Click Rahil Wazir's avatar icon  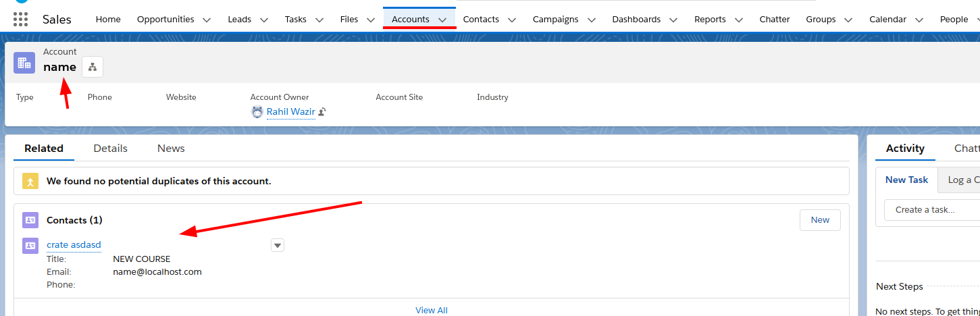[257, 112]
